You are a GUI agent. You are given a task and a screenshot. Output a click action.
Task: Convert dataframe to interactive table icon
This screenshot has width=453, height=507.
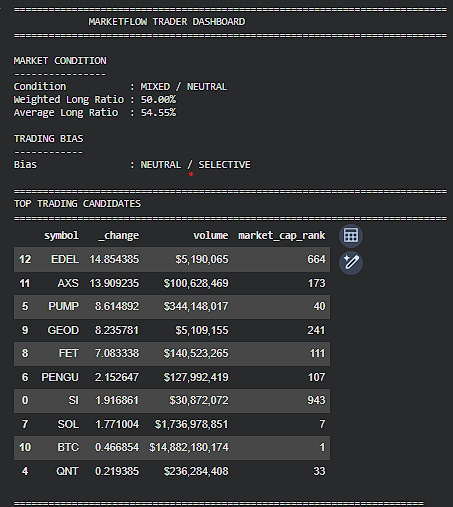click(351, 236)
